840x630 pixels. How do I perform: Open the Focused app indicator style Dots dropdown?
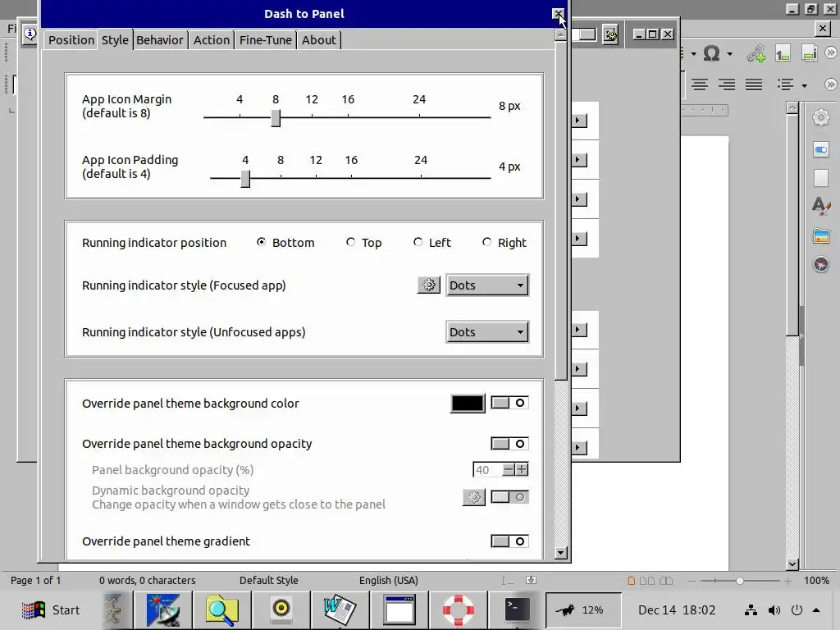point(487,285)
